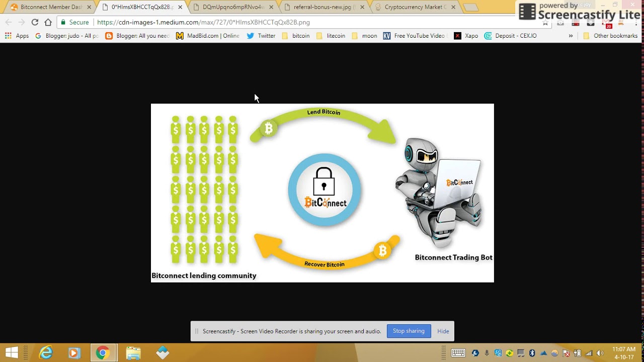644x362 pixels.
Task: Click the microphone tray icon
Action: click(487, 353)
